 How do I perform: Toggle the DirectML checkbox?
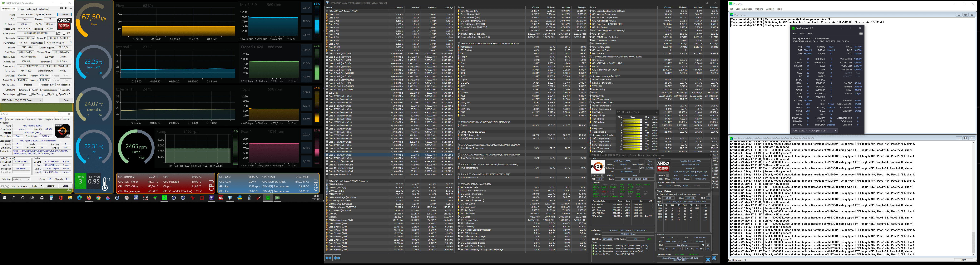pyautogui.click(x=60, y=90)
